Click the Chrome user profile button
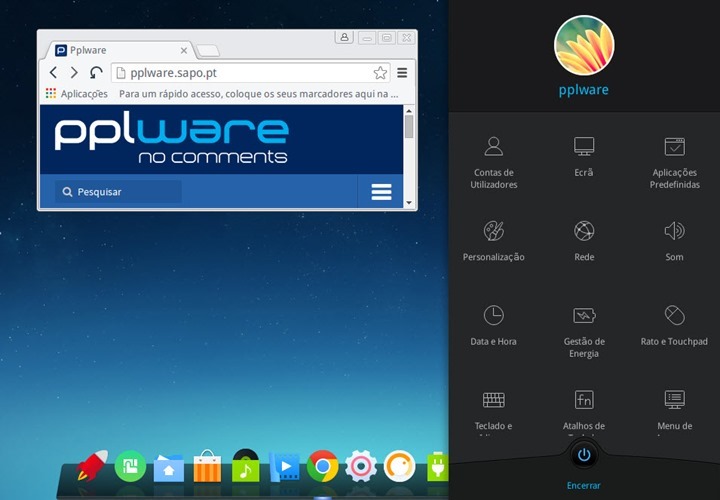The image size is (720, 500). pyautogui.click(x=344, y=37)
